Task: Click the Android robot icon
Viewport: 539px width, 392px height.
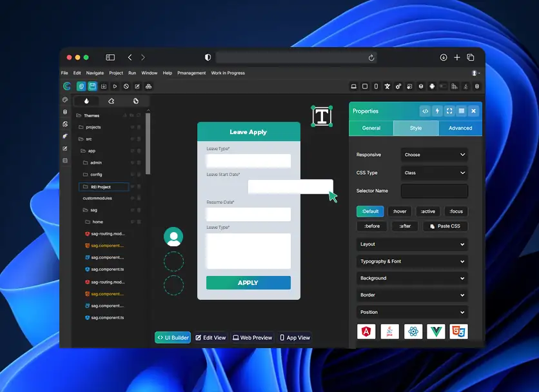Action: click(432, 86)
